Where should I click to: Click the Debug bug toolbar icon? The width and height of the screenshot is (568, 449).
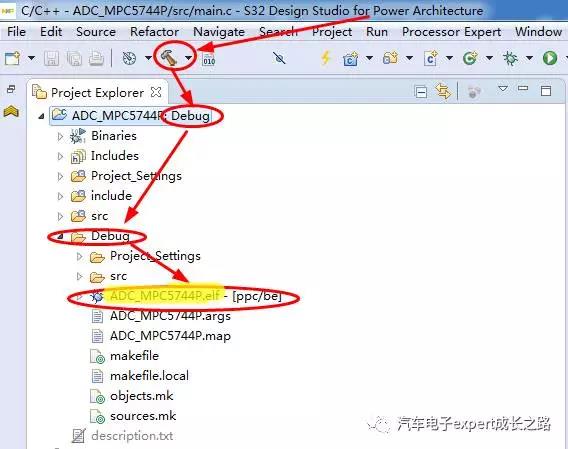(x=510, y=58)
